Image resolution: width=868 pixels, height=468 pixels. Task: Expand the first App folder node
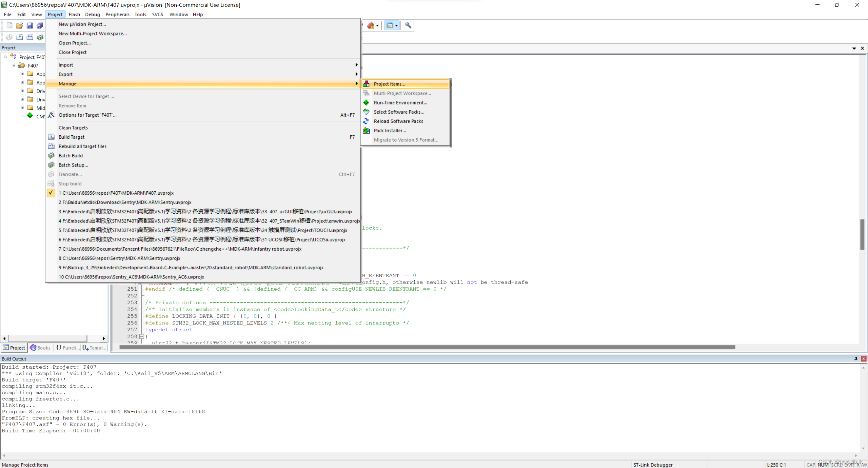coord(22,74)
